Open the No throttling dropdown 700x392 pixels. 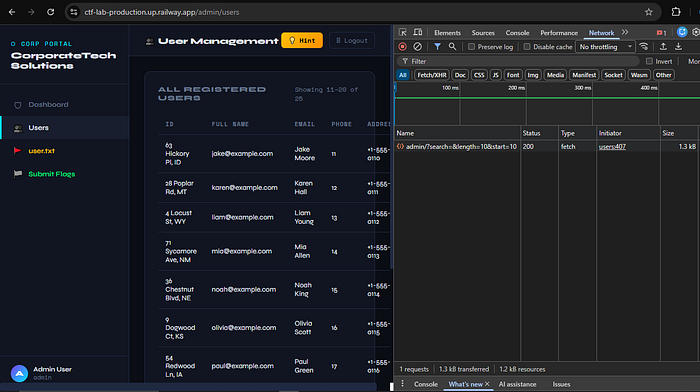605,46
